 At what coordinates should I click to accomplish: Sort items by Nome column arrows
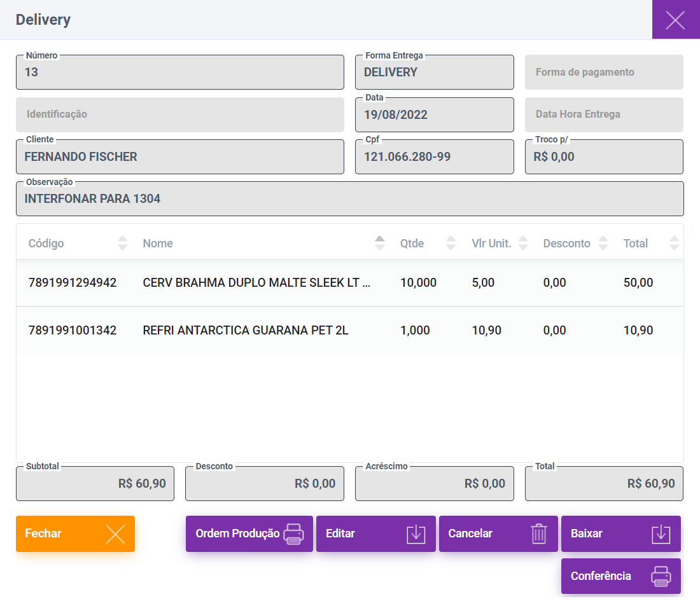click(380, 243)
